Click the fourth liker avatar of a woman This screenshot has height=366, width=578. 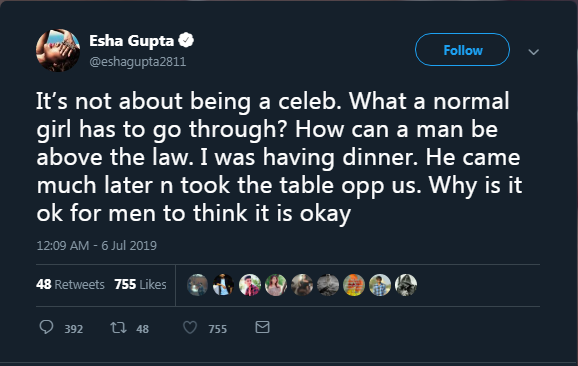click(276, 285)
